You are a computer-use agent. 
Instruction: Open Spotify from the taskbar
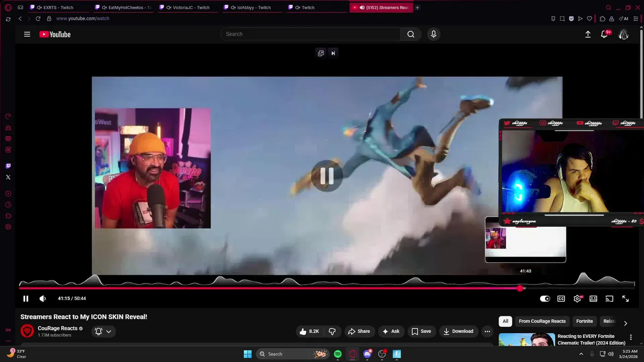[338, 354]
